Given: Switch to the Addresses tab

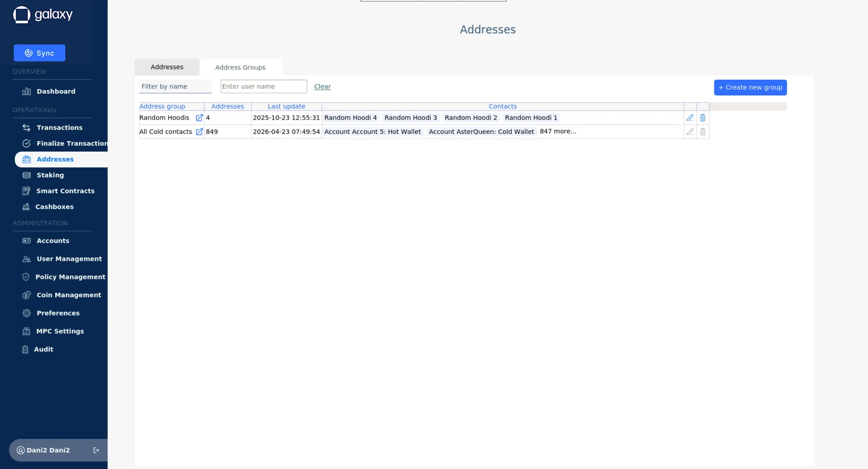Looking at the screenshot, I should pos(167,67).
